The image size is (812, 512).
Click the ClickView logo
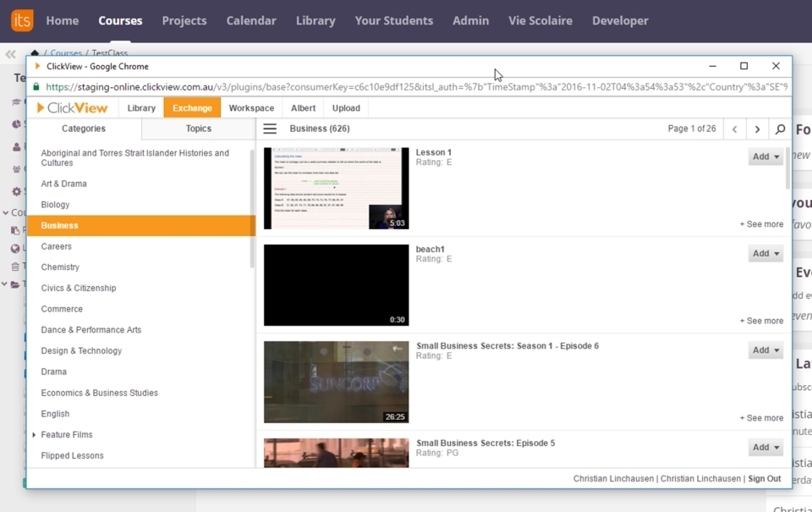tap(71, 107)
